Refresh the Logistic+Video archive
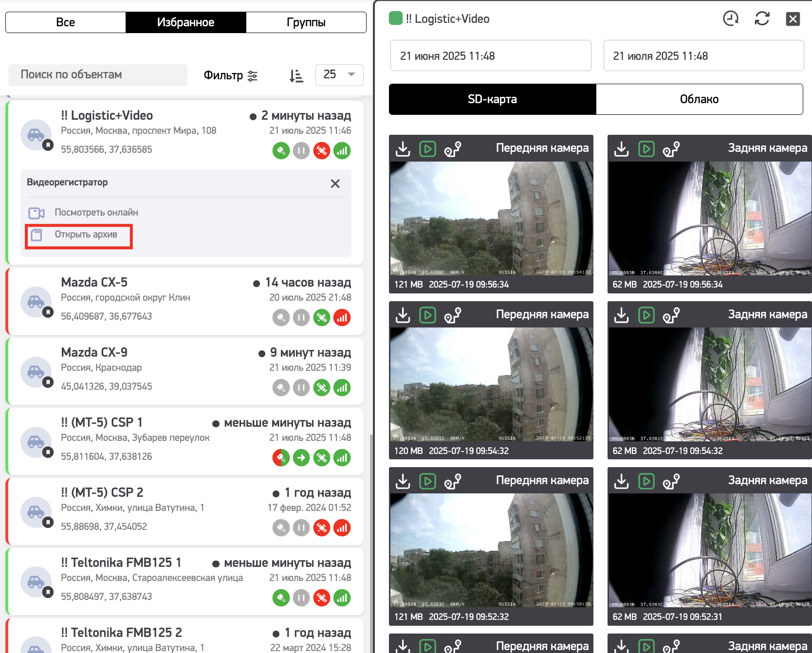The image size is (812, 653). (762, 19)
